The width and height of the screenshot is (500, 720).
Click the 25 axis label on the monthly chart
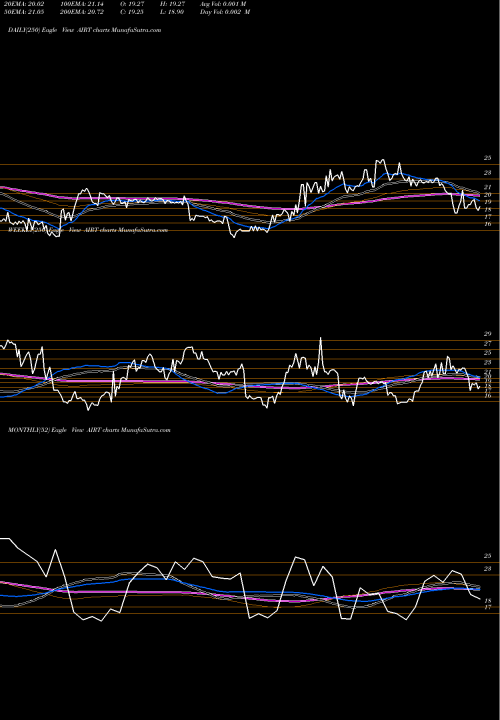(x=488, y=556)
